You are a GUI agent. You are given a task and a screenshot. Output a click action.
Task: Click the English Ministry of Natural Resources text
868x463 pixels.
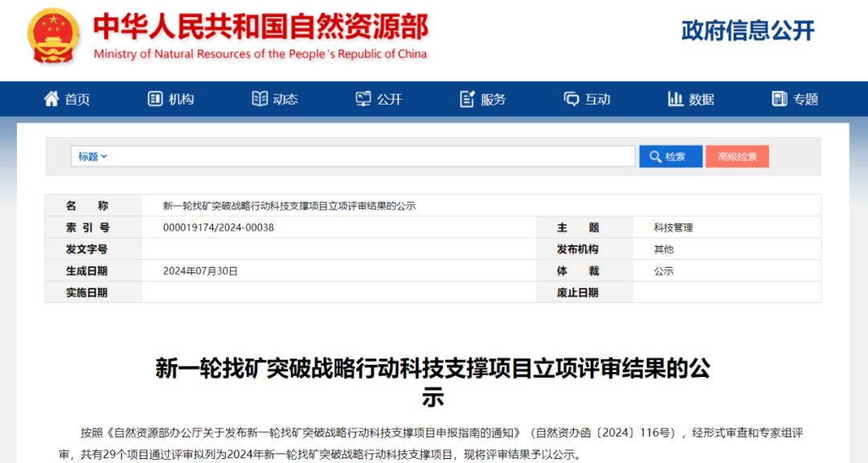(x=260, y=54)
